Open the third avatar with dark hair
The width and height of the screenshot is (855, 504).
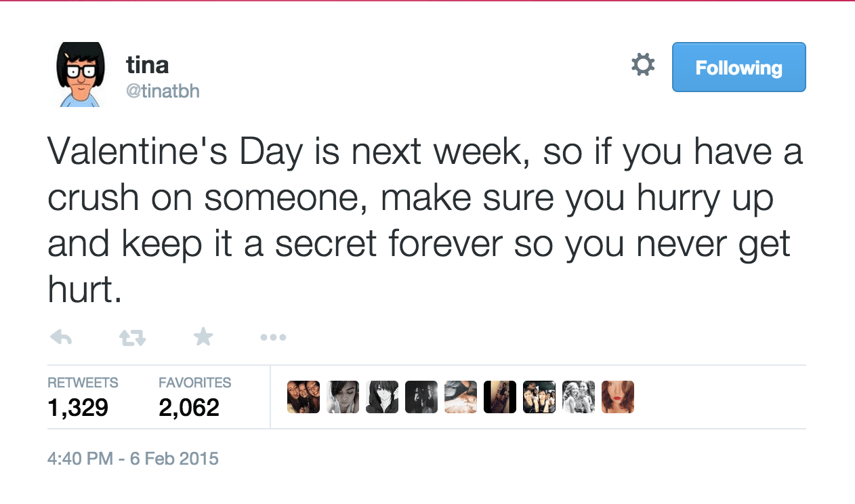(x=382, y=397)
